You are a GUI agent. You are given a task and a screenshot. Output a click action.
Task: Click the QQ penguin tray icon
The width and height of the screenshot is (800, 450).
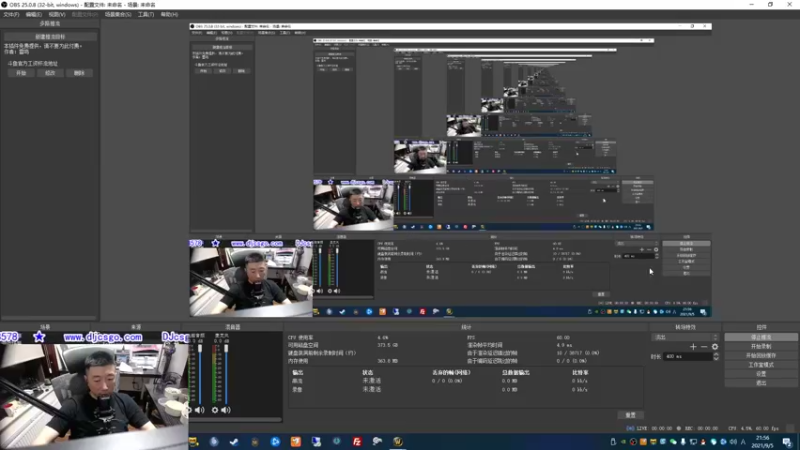point(703,442)
